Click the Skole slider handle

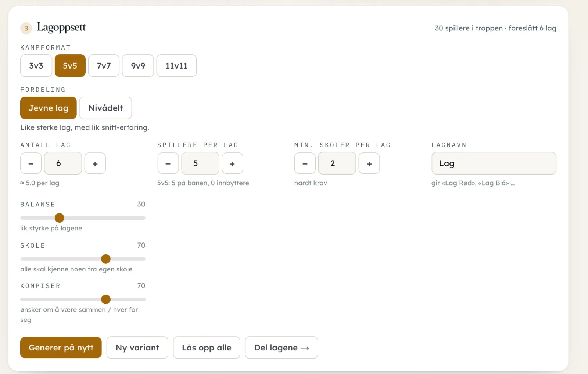click(x=106, y=259)
